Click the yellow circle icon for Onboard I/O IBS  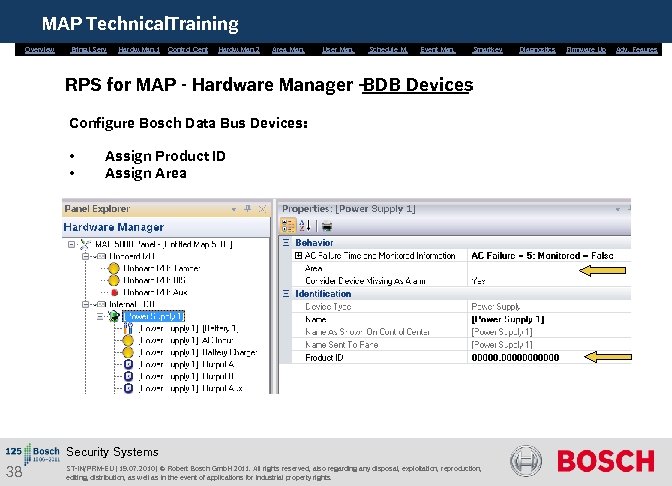[x=114, y=280]
